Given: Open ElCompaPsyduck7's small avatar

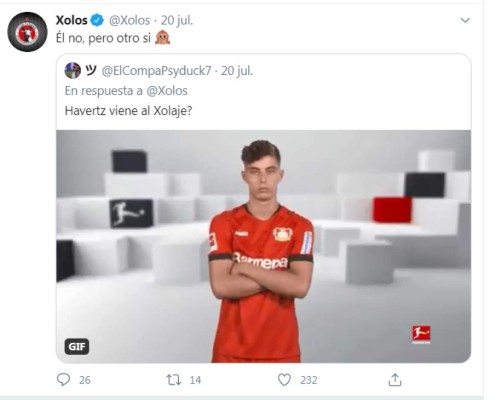Looking at the screenshot, I should (x=73, y=70).
